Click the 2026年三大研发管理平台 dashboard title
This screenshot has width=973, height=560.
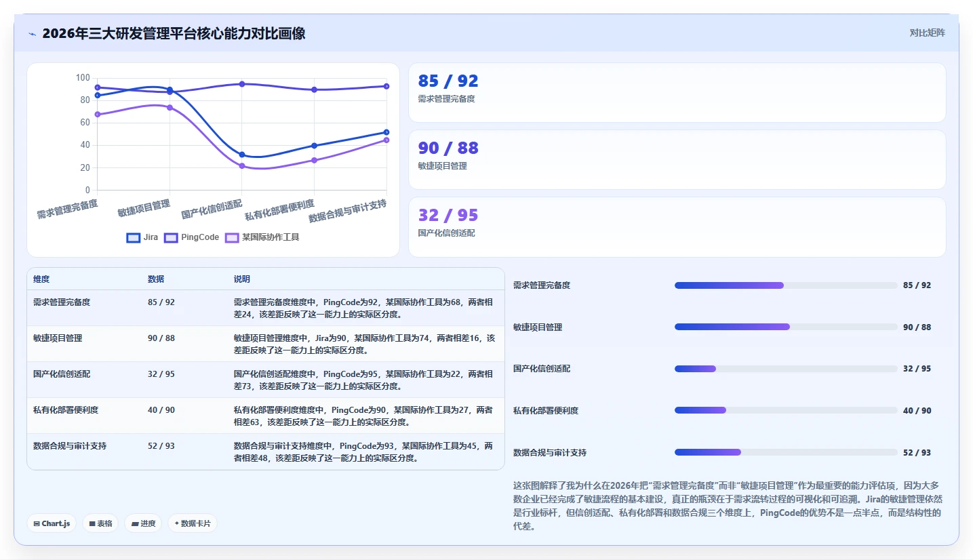coord(174,33)
